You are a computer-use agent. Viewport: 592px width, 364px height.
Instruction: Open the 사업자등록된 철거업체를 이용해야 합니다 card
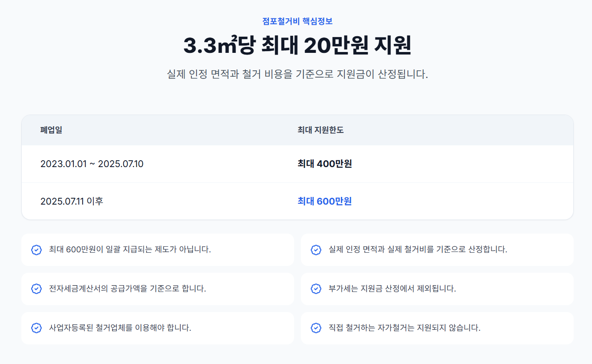(158, 328)
